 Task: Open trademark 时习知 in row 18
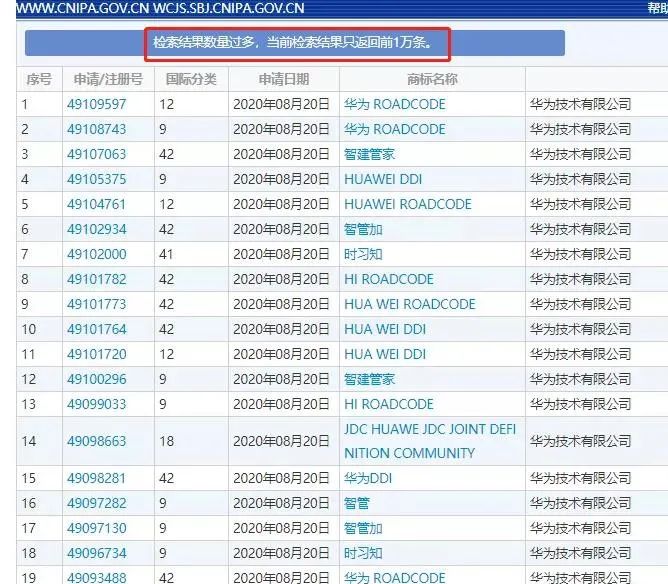(x=363, y=553)
